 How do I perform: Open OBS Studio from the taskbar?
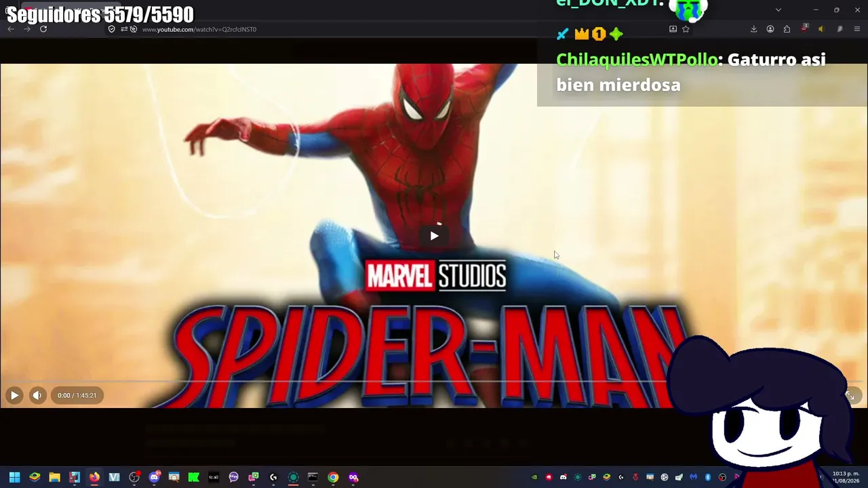coord(134,477)
